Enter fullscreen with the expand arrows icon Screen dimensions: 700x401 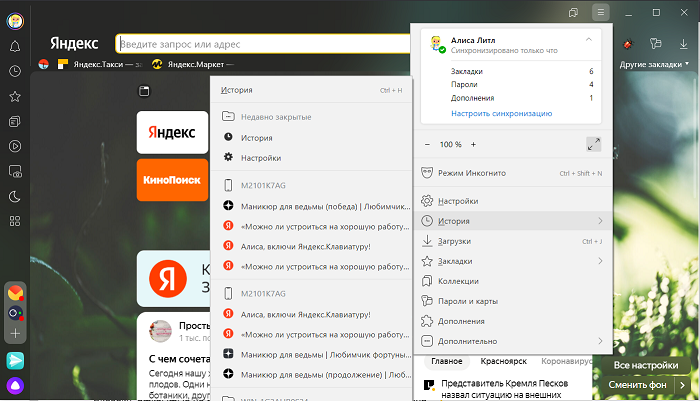click(593, 144)
